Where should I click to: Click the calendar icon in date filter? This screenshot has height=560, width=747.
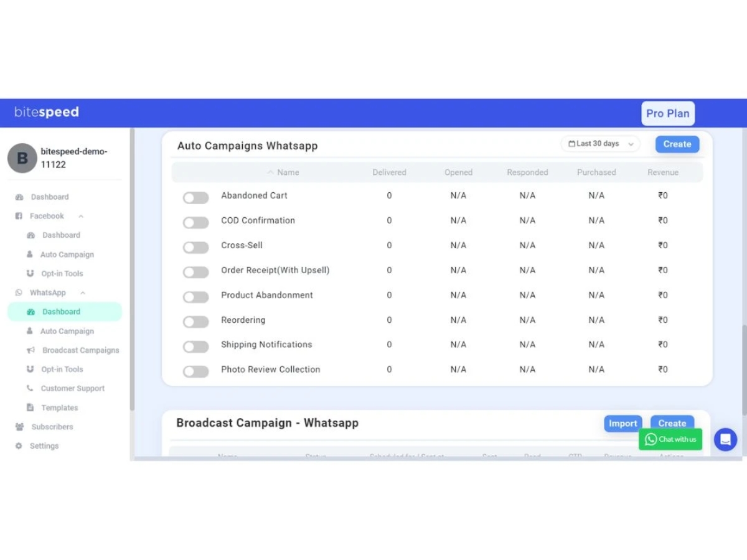point(571,144)
